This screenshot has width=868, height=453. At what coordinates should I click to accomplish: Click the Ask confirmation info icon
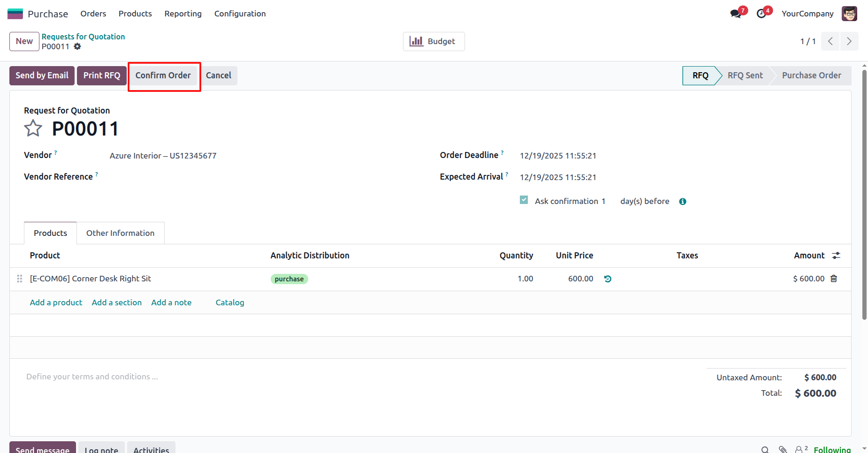(x=683, y=202)
